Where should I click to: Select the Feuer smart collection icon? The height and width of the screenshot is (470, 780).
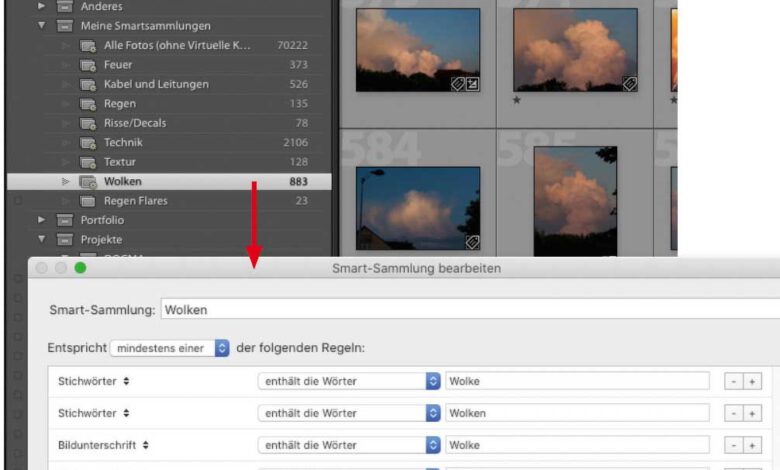(x=88, y=65)
